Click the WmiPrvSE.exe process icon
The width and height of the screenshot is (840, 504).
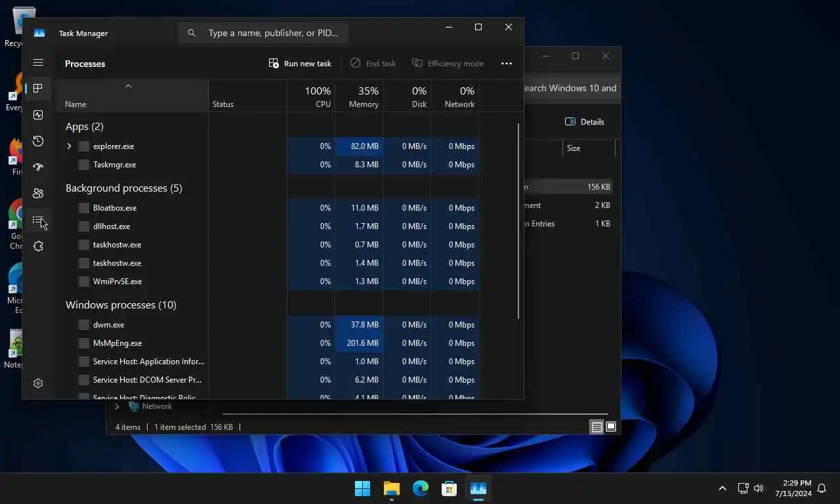point(83,282)
